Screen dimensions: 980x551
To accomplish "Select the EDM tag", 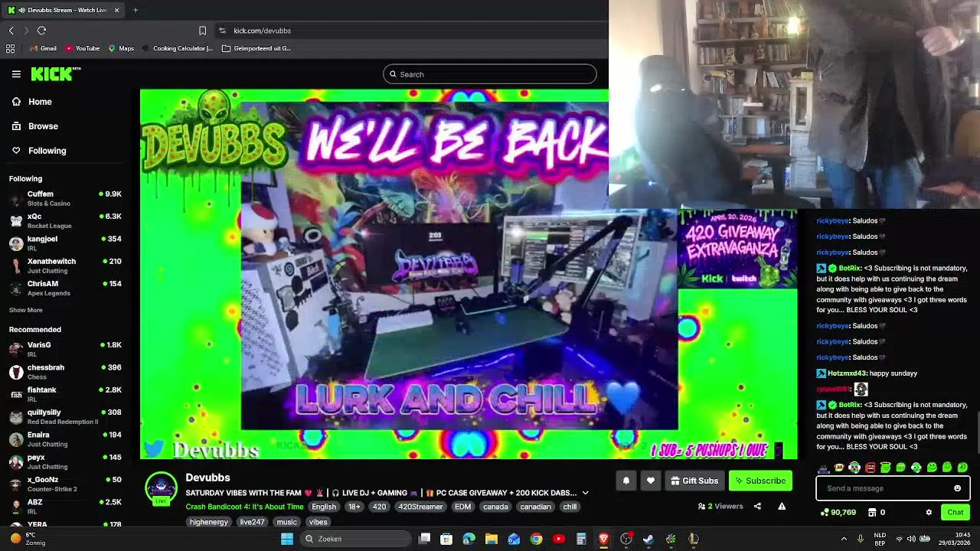I will tap(462, 507).
